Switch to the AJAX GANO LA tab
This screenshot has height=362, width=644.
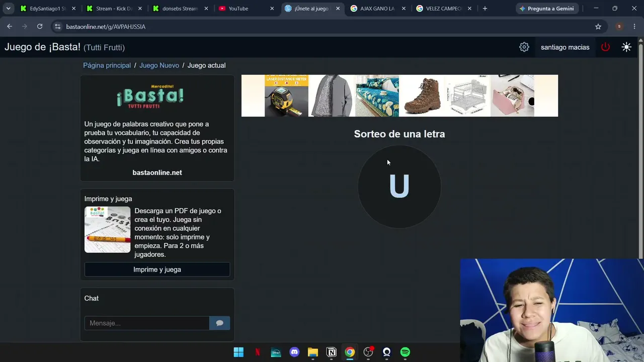click(378, 9)
